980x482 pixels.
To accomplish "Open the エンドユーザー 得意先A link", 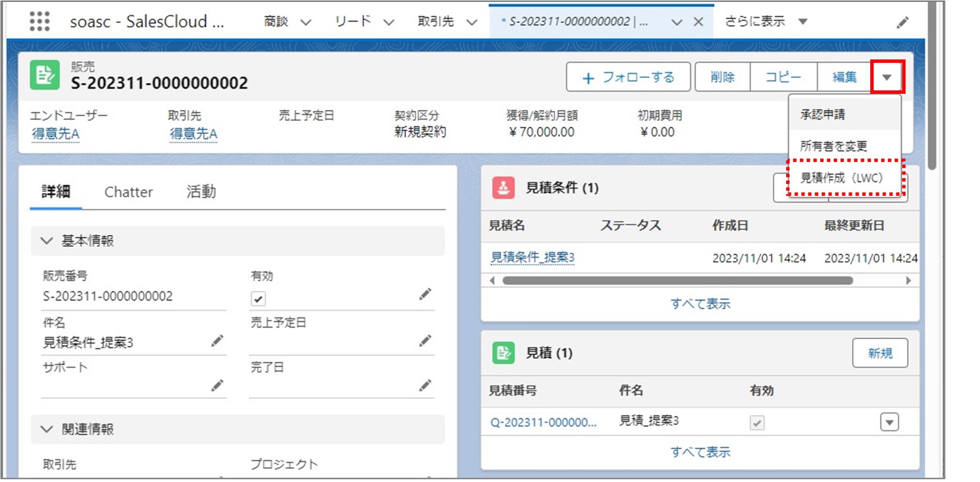I will pyautogui.click(x=55, y=133).
